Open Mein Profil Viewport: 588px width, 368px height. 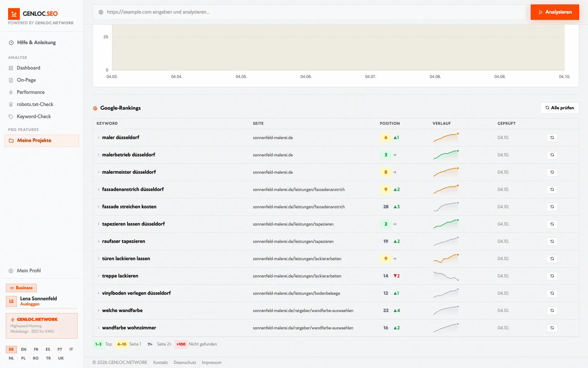click(x=42, y=271)
